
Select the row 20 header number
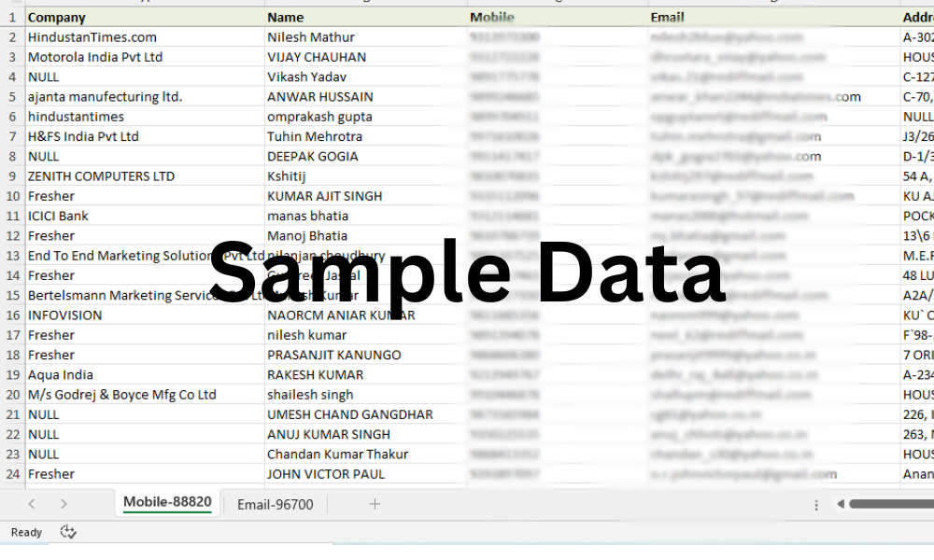click(12, 395)
